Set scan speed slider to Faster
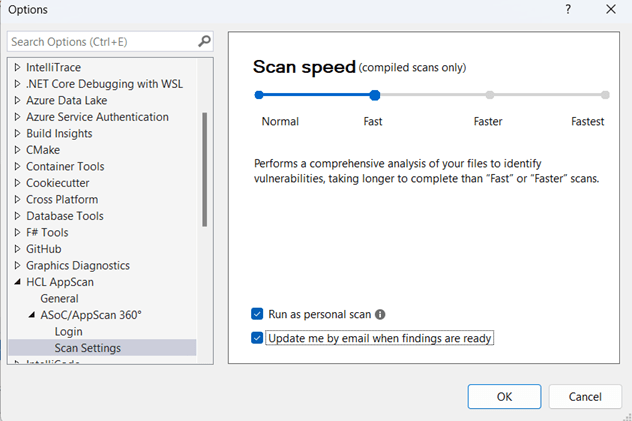 tap(490, 95)
